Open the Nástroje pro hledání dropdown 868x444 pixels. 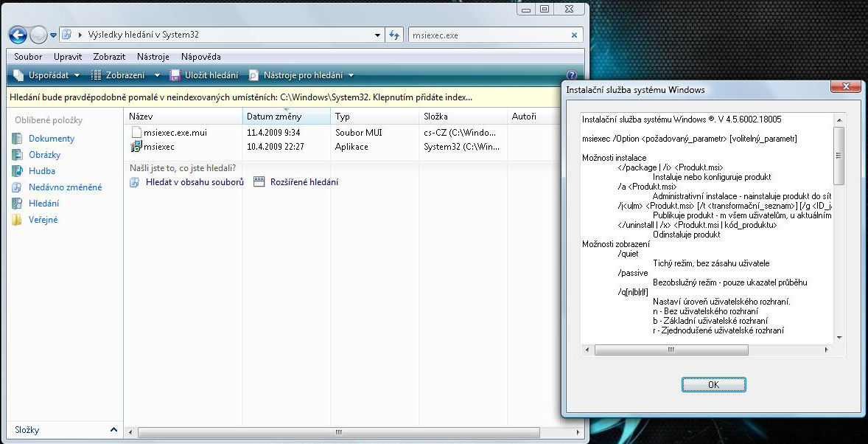coord(301,74)
